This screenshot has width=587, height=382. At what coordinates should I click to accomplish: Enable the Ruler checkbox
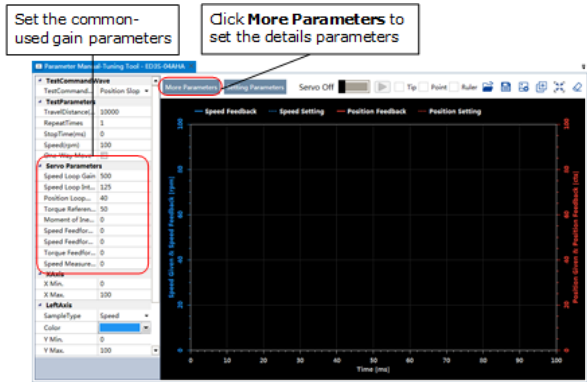pyautogui.click(x=453, y=87)
